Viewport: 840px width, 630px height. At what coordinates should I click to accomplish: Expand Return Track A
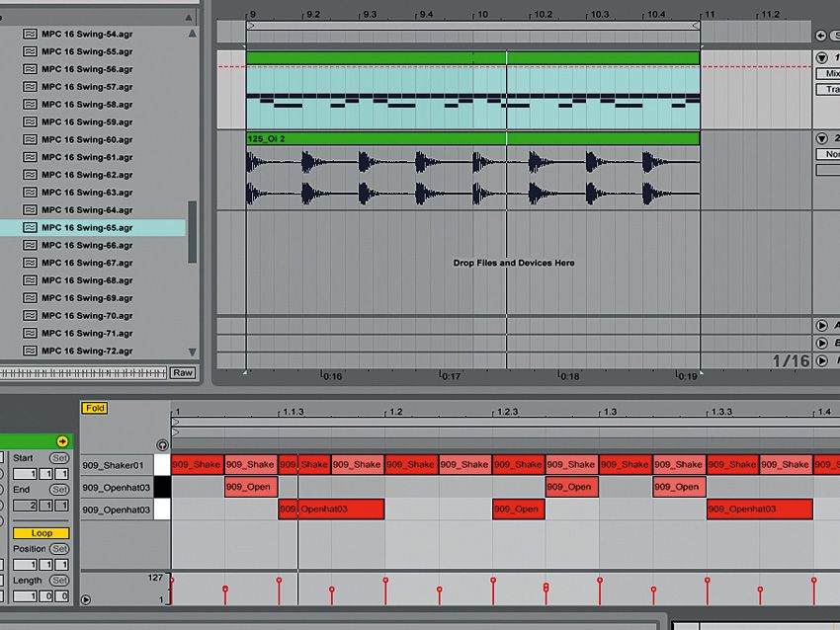(x=822, y=325)
